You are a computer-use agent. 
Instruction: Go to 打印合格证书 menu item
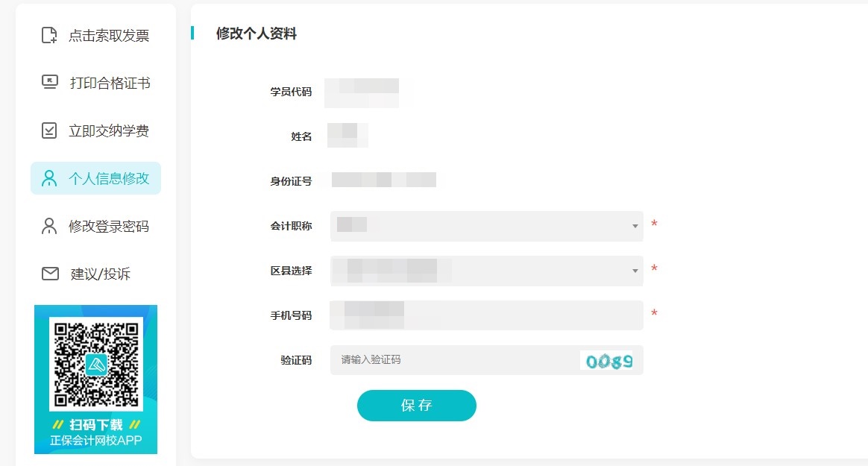point(110,83)
